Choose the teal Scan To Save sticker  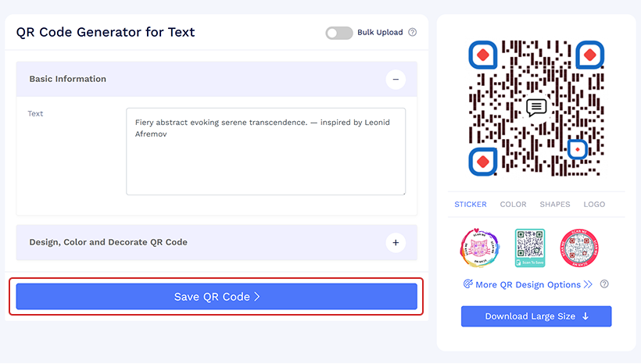pos(529,248)
